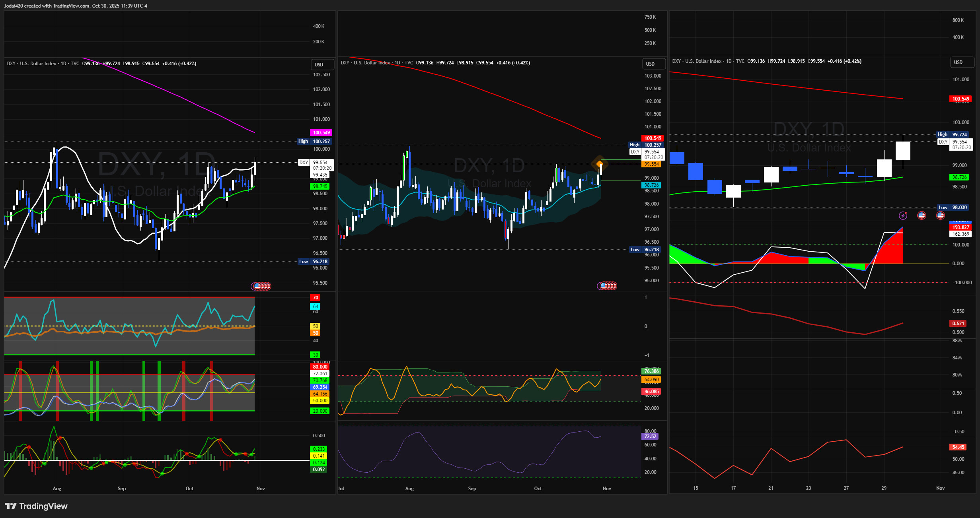
Task: Click the 'created with TradingView.com' header text
Action: pyautogui.click(x=57, y=6)
